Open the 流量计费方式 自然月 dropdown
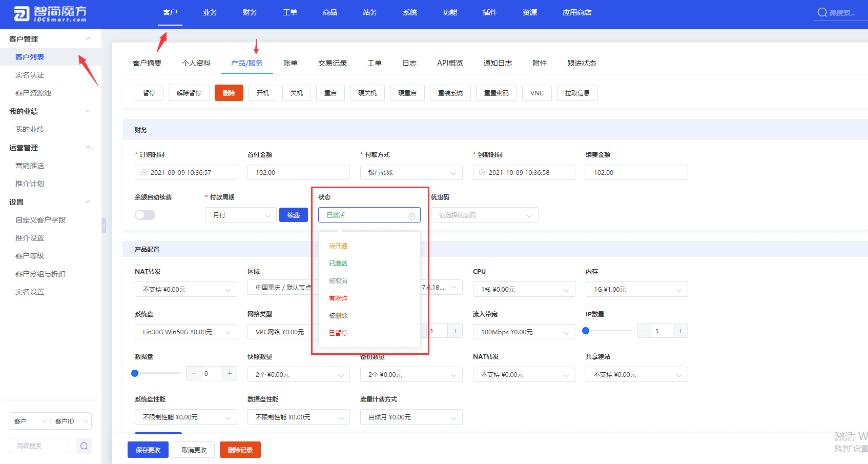Viewport: 868px width, 464px height. pos(411,417)
